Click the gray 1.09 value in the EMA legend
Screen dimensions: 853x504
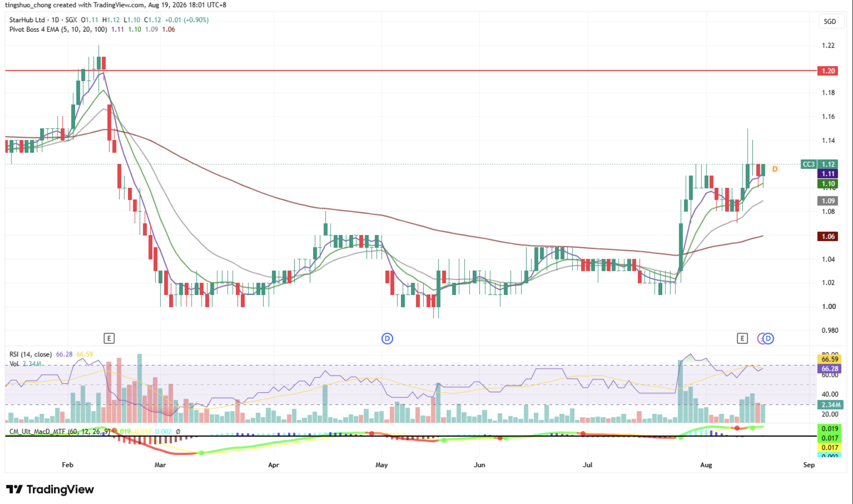[152, 29]
